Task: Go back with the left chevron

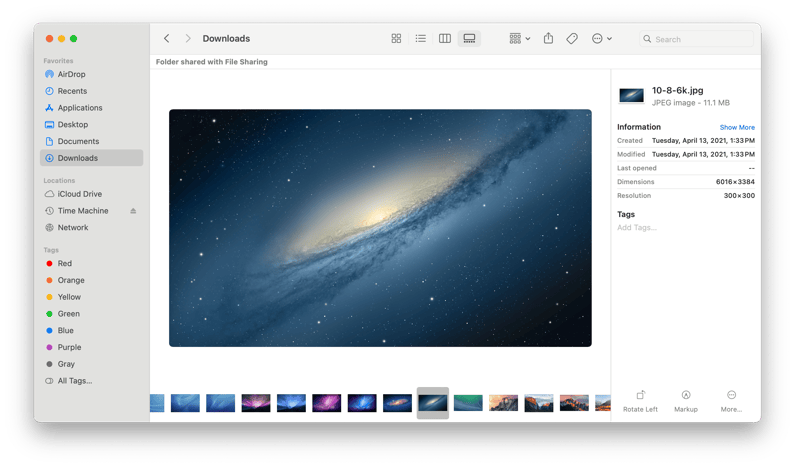Action: coord(166,39)
